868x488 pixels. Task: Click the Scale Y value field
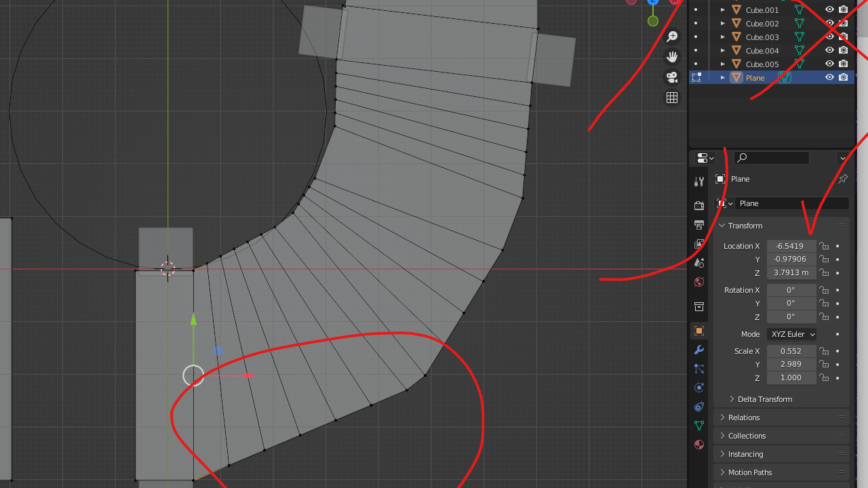pos(791,364)
